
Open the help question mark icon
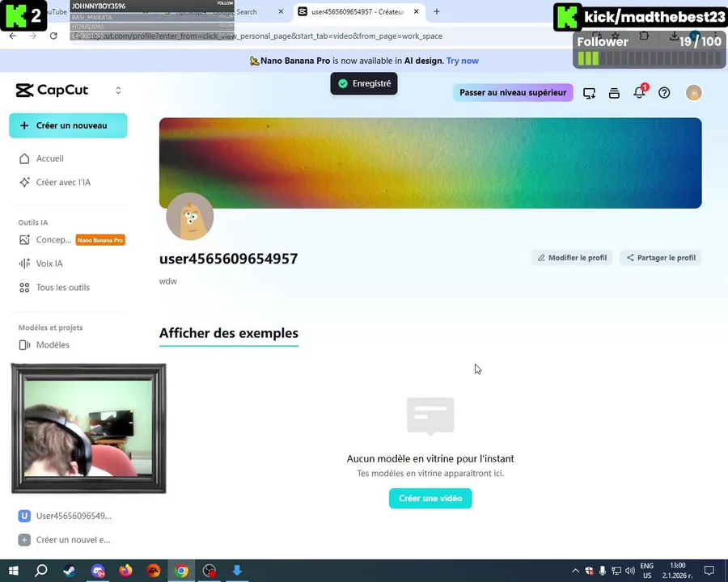click(x=664, y=93)
